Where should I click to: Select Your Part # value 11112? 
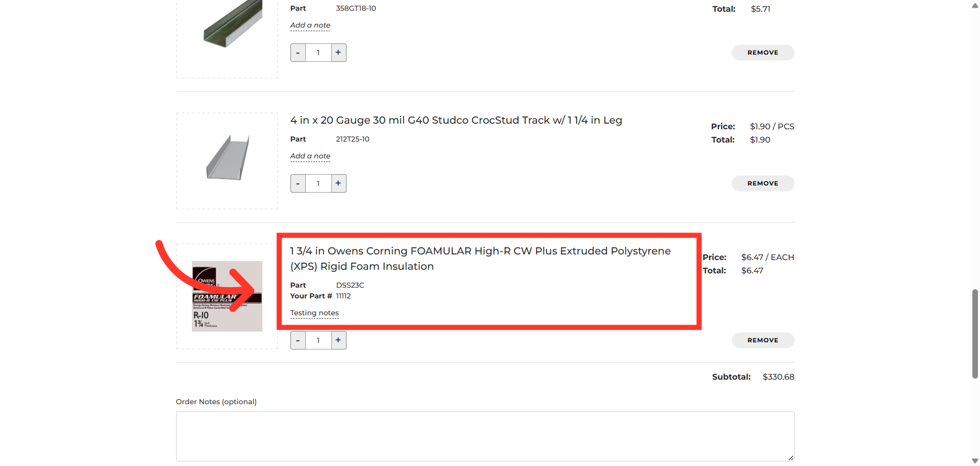(x=344, y=296)
